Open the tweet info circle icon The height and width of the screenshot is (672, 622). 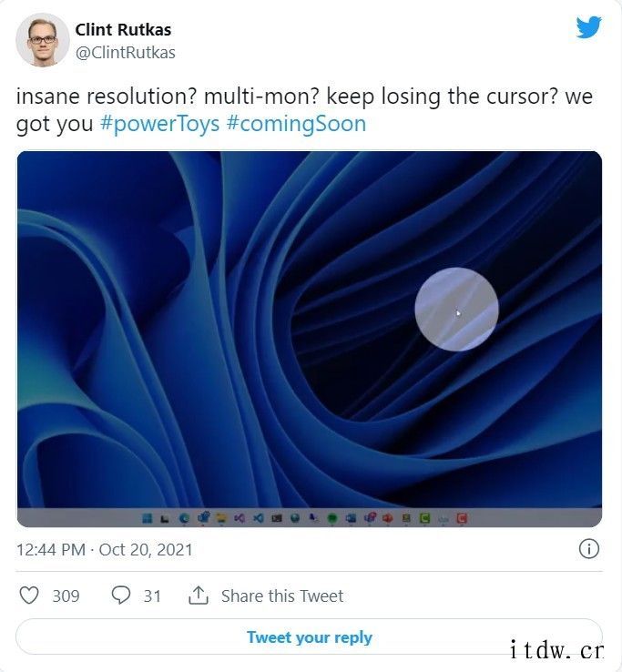click(x=589, y=549)
